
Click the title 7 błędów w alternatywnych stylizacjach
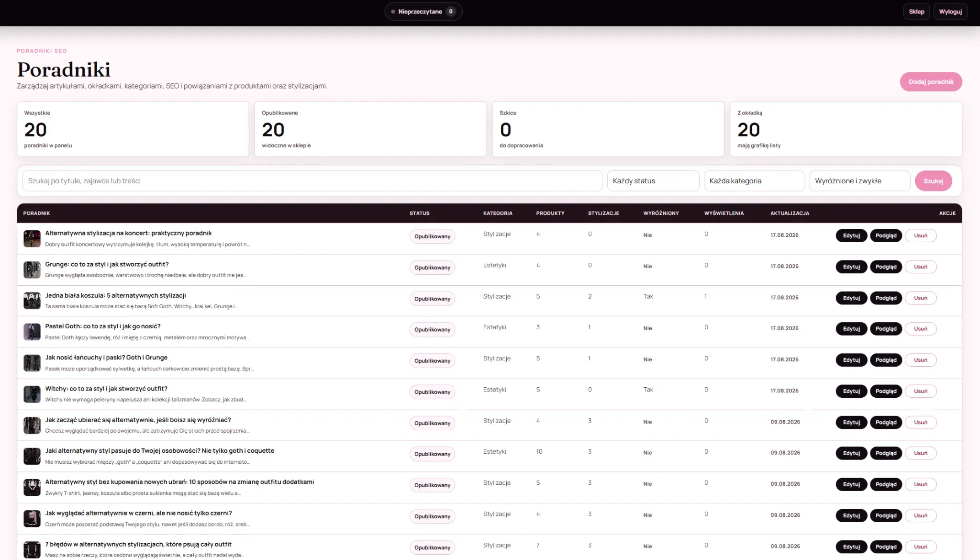pos(138,544)
